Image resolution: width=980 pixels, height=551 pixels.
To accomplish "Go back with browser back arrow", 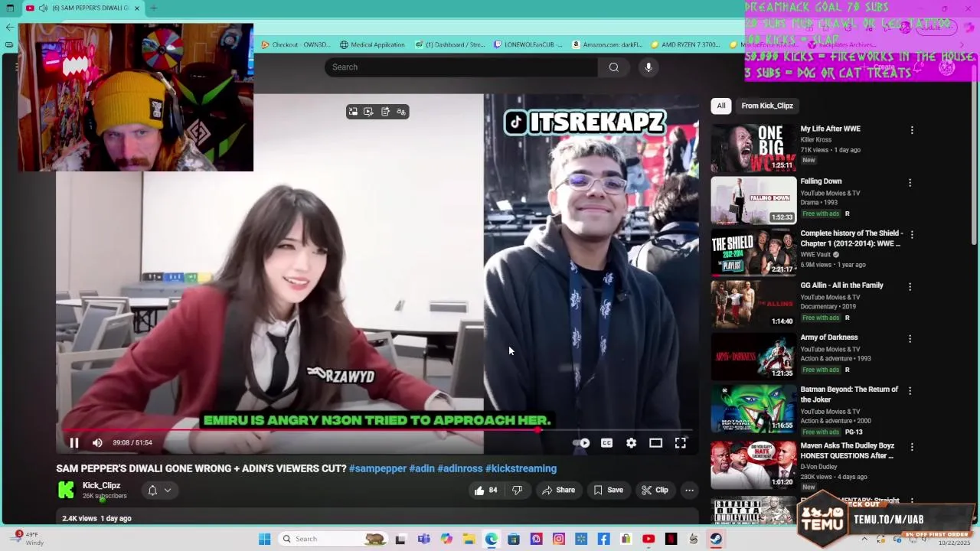I will [9, 27].
